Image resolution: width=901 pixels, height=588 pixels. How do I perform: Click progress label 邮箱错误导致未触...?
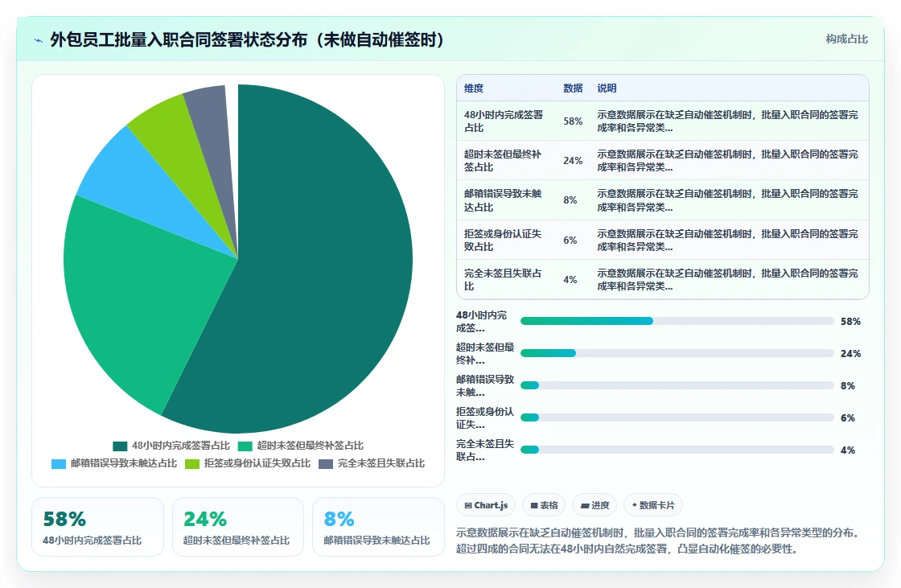(485, 385)
